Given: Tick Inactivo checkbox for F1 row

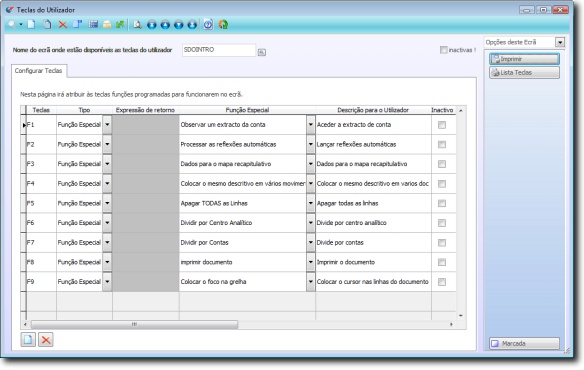Looking at the screenshot, I should (x=442, y=125).
